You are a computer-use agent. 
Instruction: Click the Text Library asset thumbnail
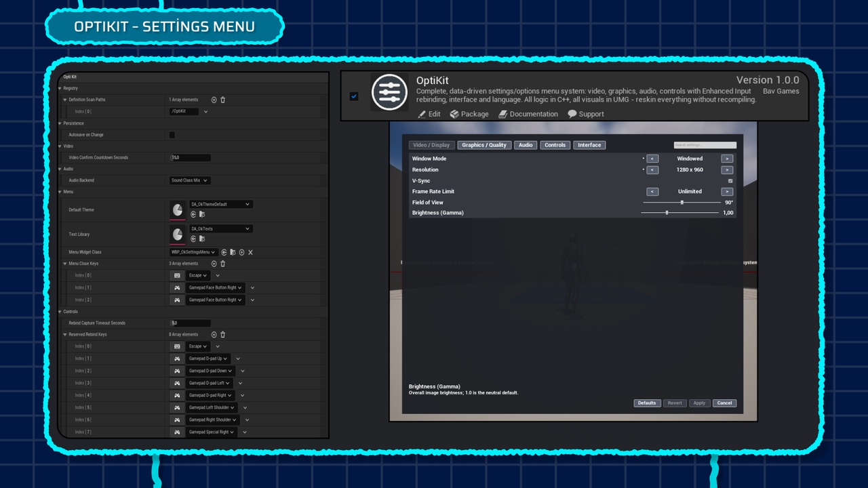pos(177,234)
